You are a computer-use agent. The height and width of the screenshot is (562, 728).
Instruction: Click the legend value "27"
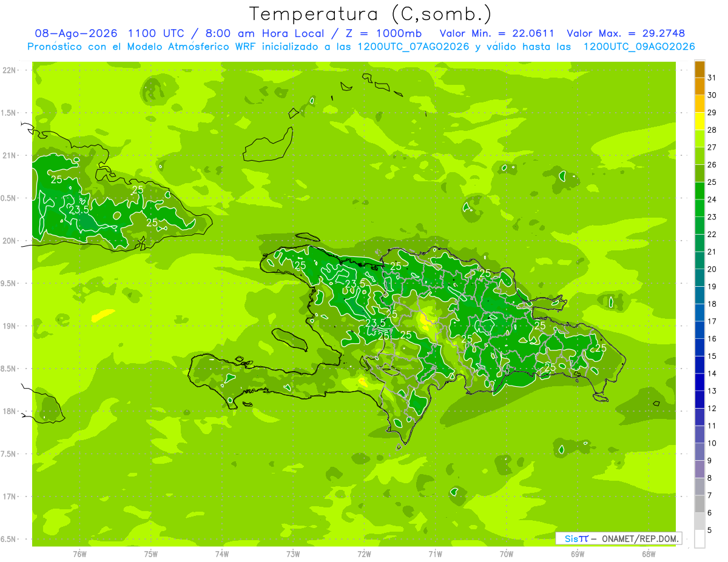pos(712,147)
